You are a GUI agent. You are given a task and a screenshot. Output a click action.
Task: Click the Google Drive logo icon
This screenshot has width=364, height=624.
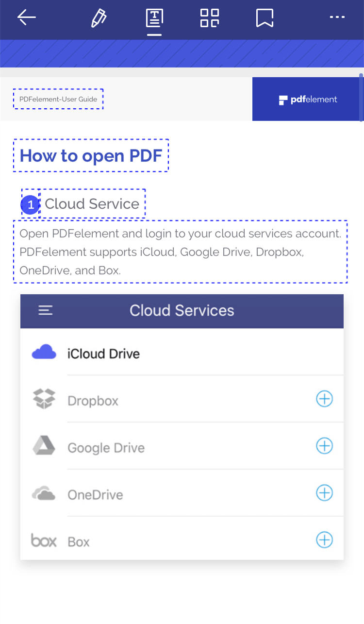pos(44,445)
